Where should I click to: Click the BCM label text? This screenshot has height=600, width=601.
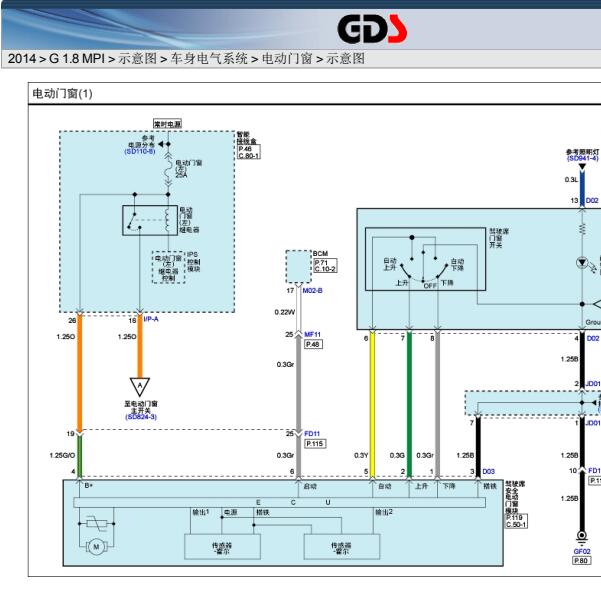click(320, 253)
